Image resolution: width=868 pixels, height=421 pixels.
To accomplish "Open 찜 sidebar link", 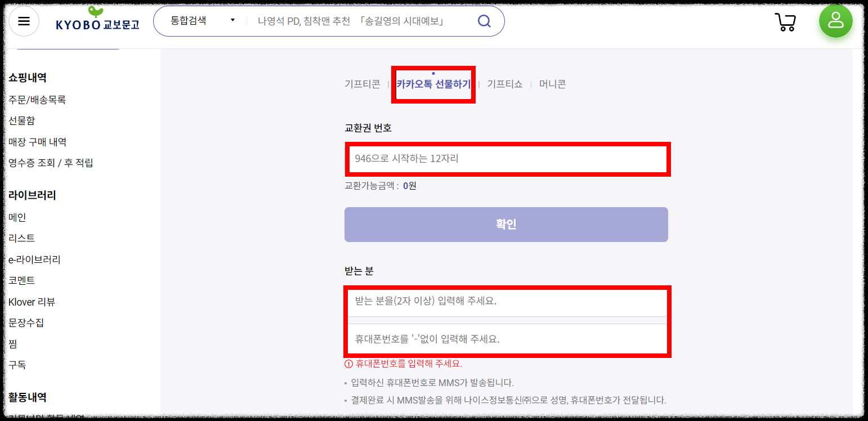I will [13, 344].
